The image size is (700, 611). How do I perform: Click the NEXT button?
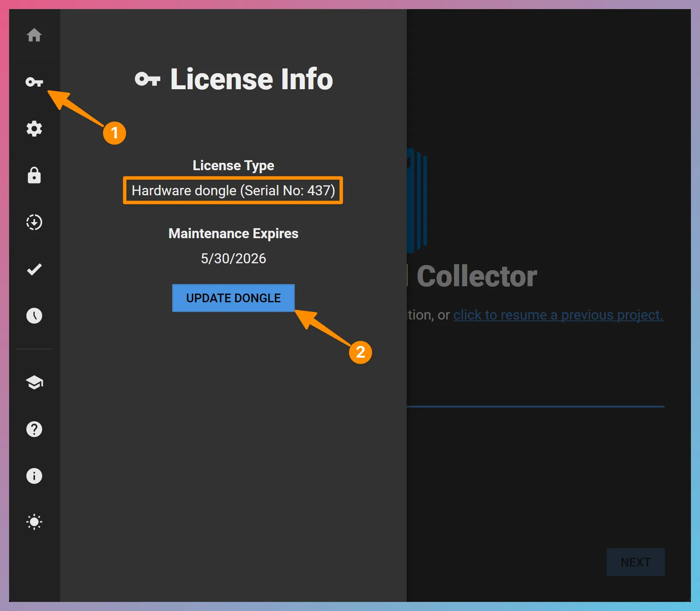[x=635, y=562]
